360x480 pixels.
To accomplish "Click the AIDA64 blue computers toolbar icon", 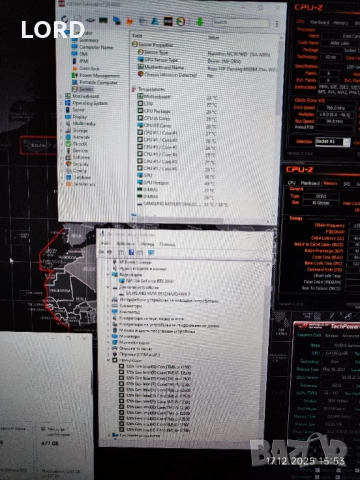I will point(116,21).
